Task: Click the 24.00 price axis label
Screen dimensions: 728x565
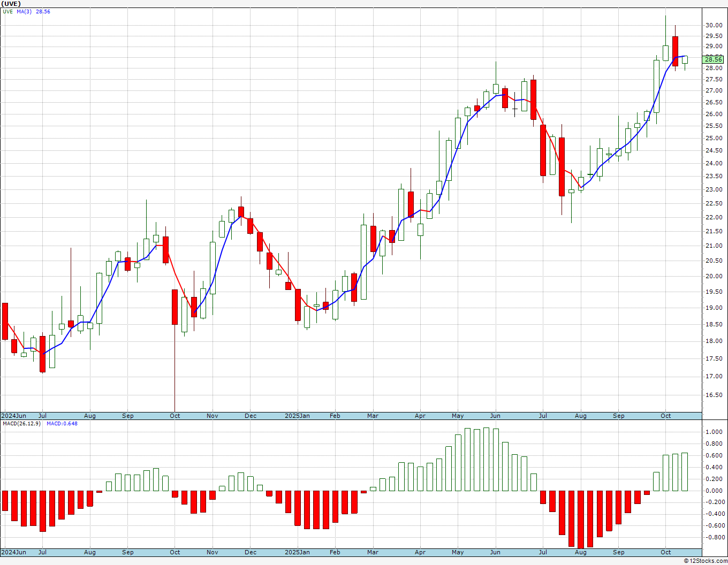Action: [x=714, y=163]
